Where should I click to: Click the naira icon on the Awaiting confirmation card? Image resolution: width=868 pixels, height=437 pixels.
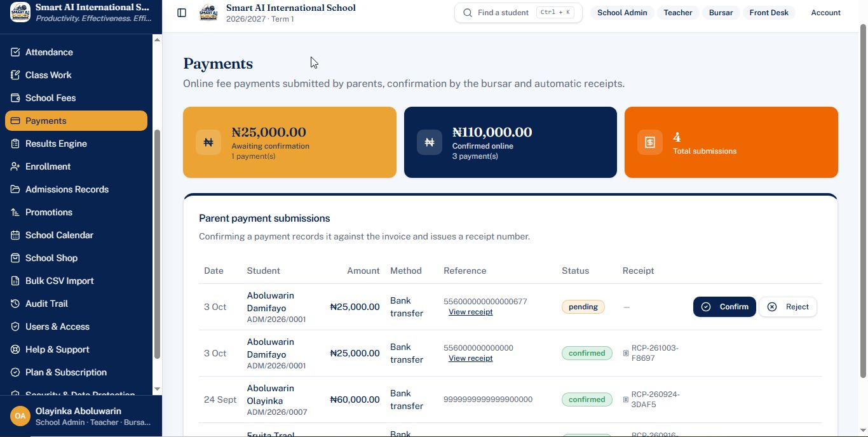[x=208, y=142]
